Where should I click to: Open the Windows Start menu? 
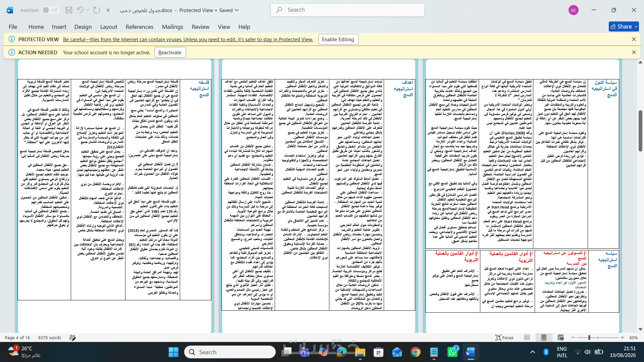pos(173,352)
